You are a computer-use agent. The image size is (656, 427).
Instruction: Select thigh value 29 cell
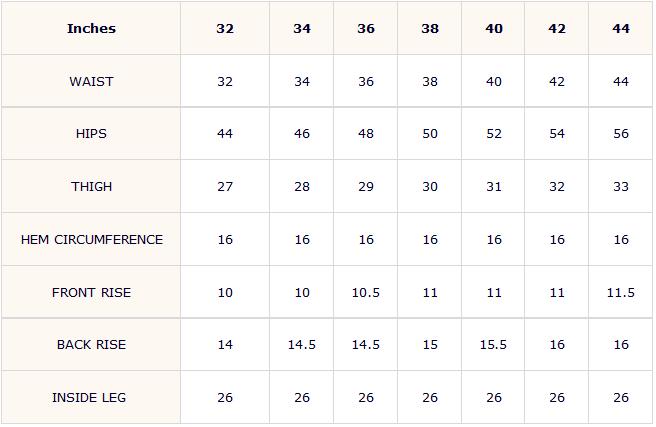point(366,187)
